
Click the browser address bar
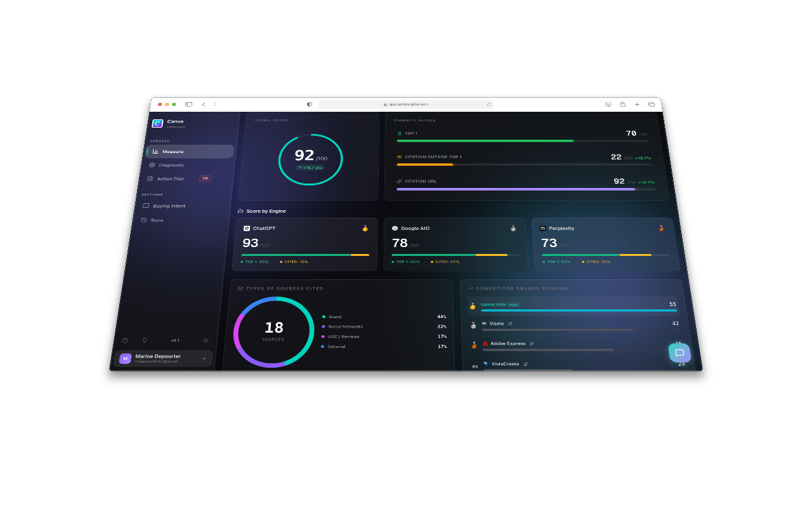(x=406, y=104)
